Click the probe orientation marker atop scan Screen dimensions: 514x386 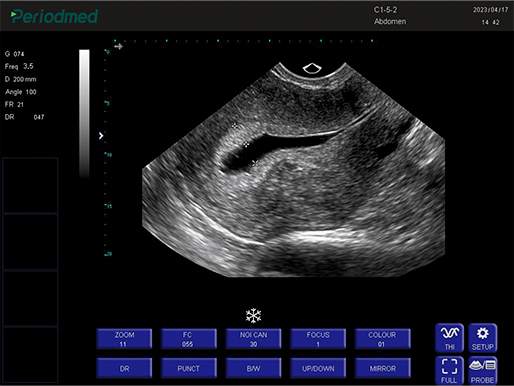point(312,68)
